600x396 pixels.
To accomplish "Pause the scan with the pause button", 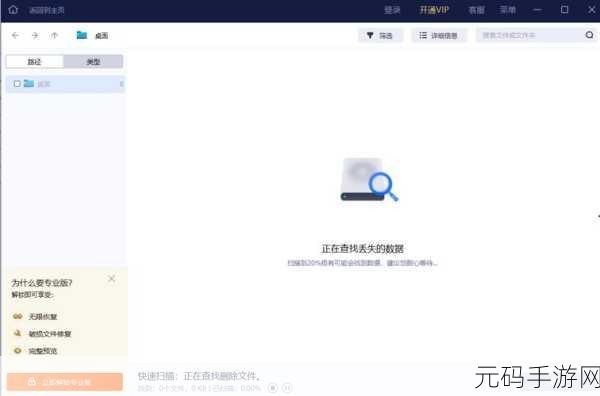I will (287, 388).
